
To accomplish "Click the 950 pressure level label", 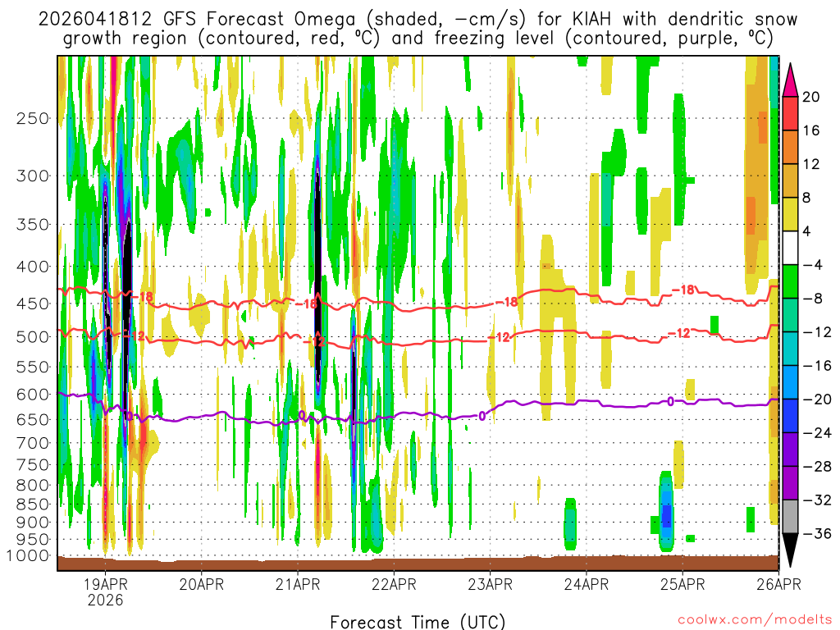I will 33,540.
